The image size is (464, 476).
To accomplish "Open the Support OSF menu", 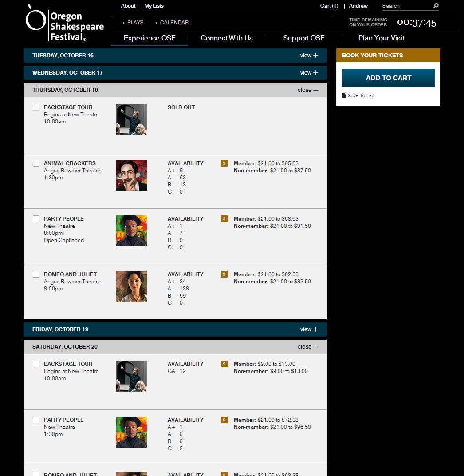I will (304, 38).
